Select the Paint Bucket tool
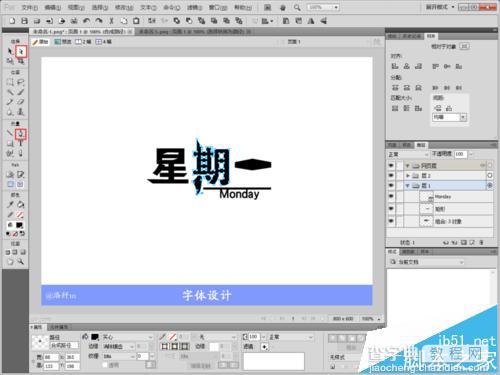500x375 pixels. click(x=21, y=204)
